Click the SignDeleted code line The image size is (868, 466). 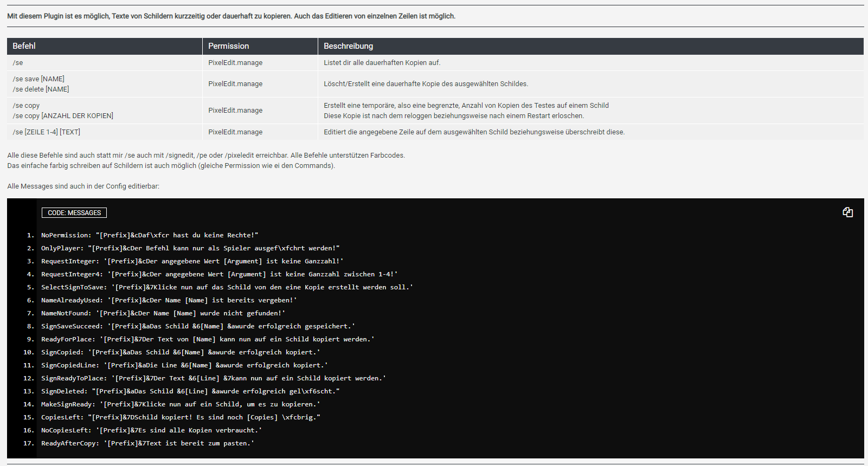pyautogui.click(x=190, y=391)
